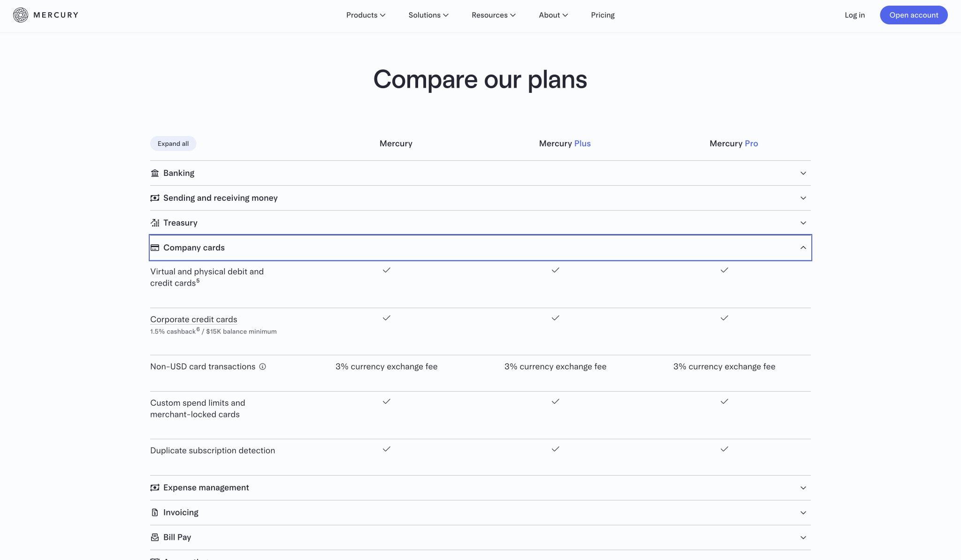Go to the Pricing page
The height and width of the screenshot is (560, 961).
[x=603, y=15]
